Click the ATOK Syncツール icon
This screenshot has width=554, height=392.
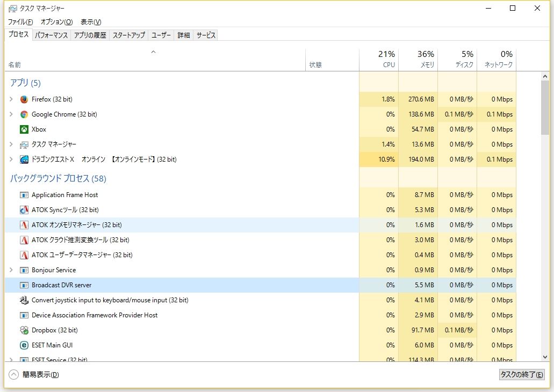24,210
